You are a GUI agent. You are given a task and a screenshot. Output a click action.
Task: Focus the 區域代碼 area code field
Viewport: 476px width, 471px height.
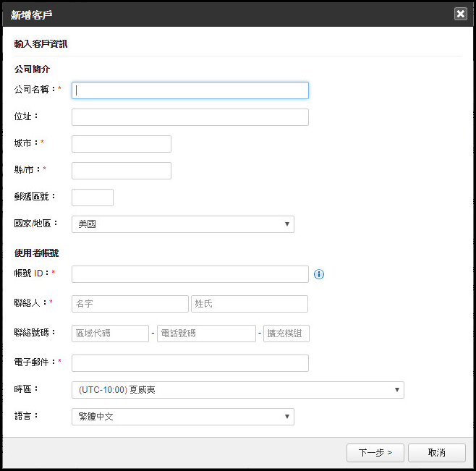[x=110, y=334]
